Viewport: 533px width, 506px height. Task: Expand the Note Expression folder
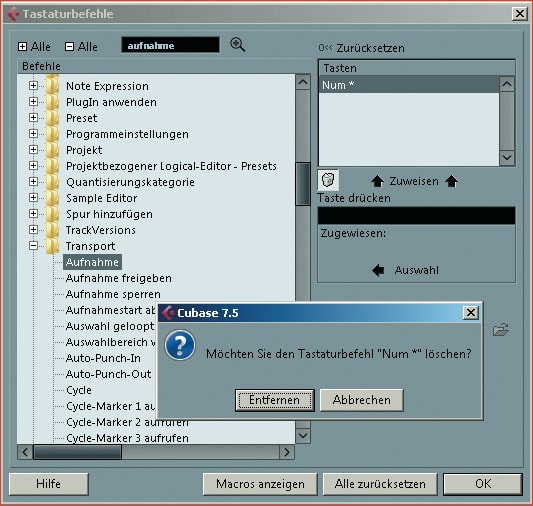(x=33, y=85)
